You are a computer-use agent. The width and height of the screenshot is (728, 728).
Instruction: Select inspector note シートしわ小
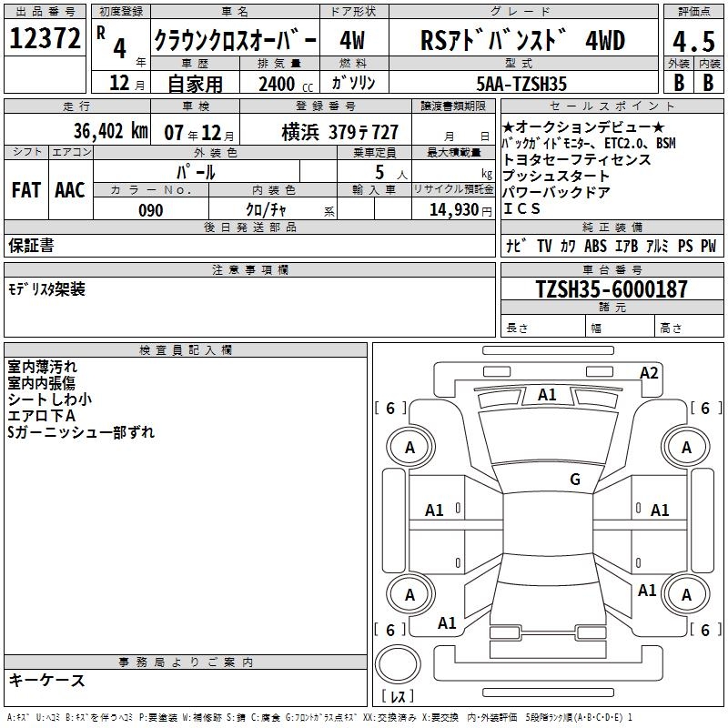pyautogui.click(x=50, y=399)
